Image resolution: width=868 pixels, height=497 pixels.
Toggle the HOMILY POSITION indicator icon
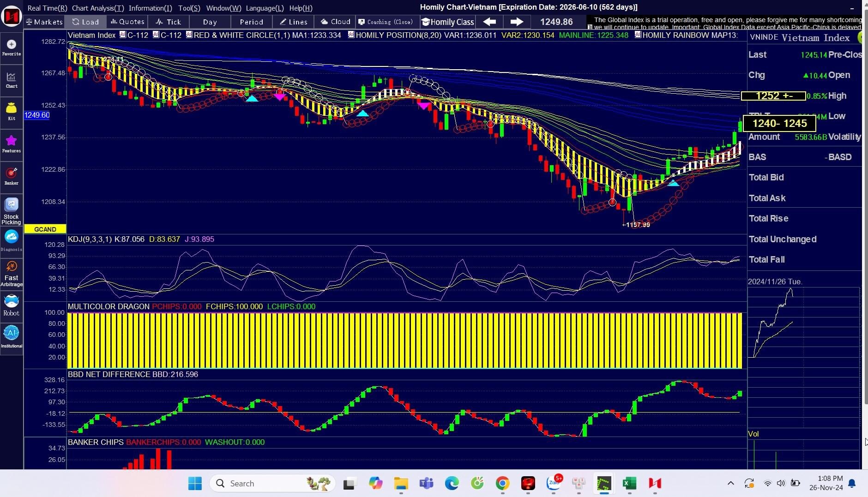point(351,35)
